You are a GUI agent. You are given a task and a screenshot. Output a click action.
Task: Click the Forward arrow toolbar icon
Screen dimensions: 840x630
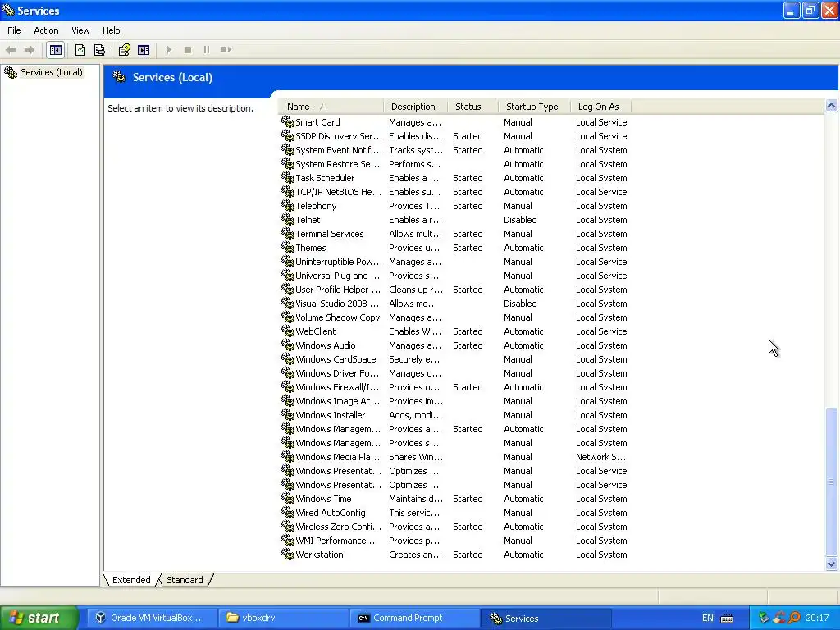tap(30, 50)
